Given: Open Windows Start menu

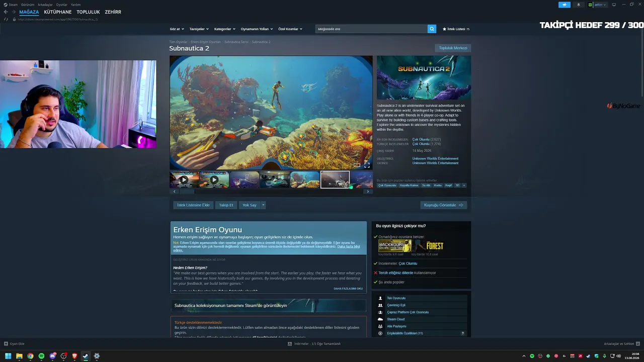Looking at the screenshot, I should [x=8, y=356].
